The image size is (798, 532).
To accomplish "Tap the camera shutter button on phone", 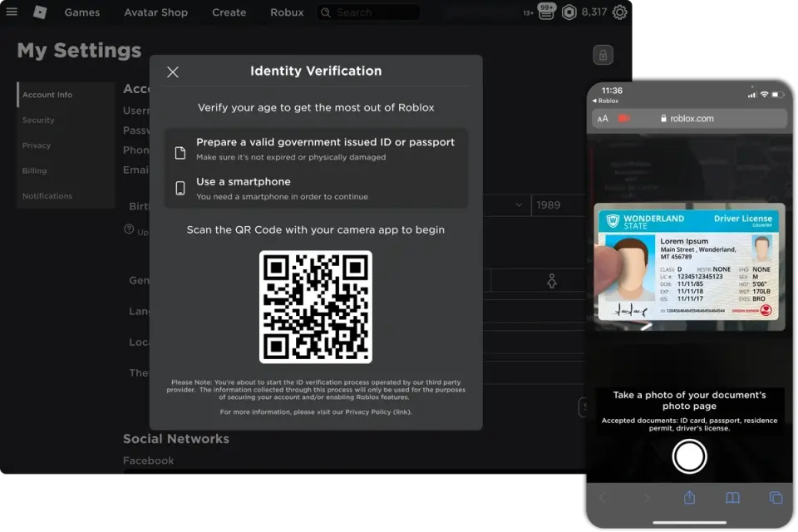I will 689,456.
